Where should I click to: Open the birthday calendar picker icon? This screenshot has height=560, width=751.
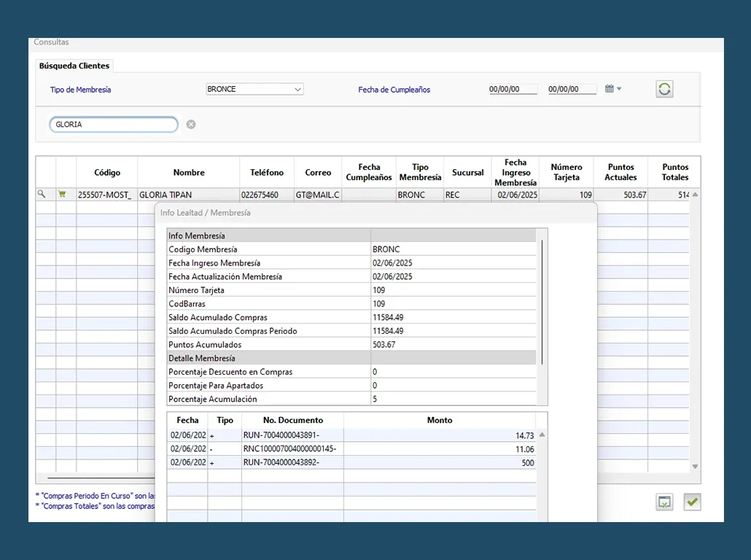609,89
